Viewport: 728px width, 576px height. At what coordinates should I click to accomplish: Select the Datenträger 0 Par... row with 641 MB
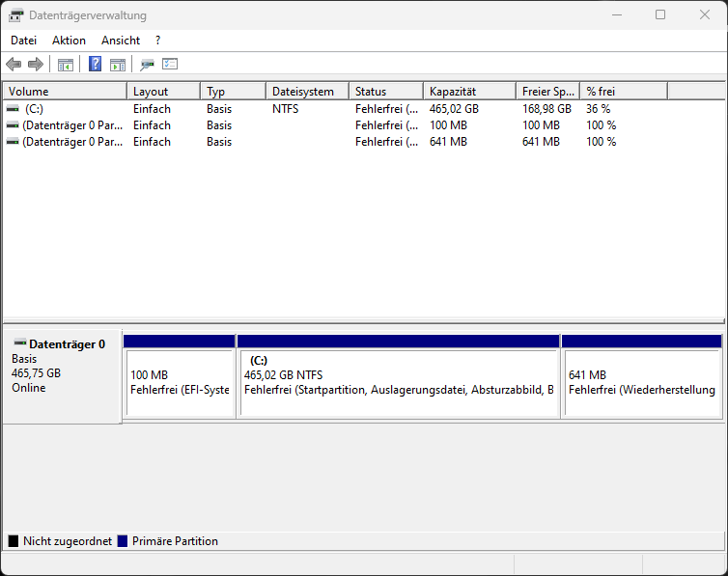click(x=72, y=142)
